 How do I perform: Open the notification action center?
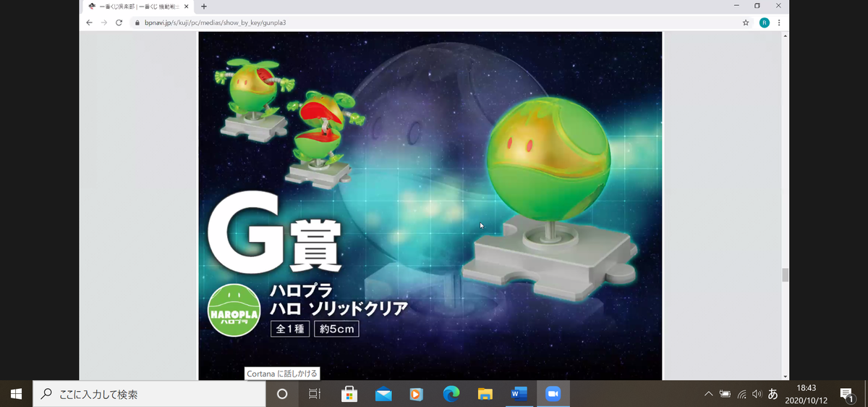coord(847,394)
